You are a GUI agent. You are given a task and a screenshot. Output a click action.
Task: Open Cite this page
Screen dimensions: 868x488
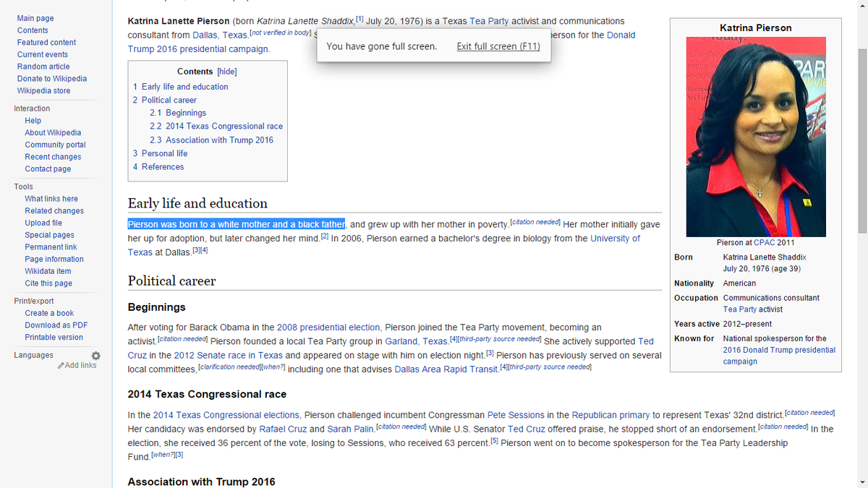coord(48,283)
